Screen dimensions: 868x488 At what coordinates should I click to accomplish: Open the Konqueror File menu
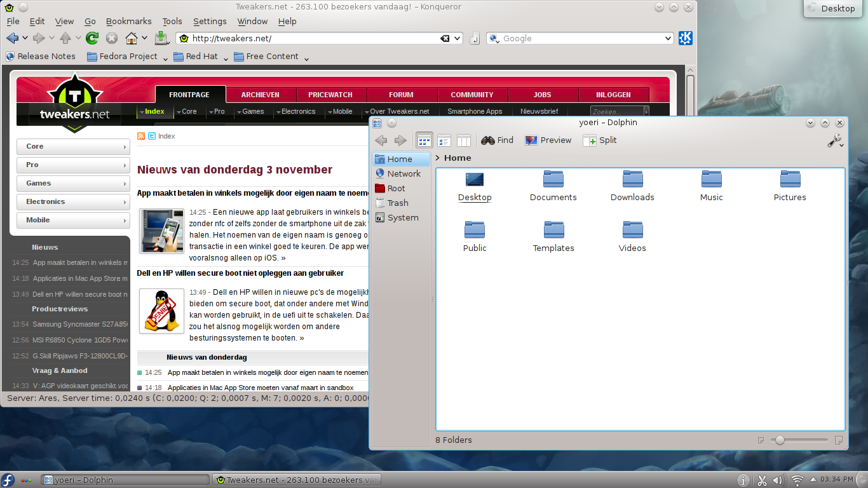point(13,21)
